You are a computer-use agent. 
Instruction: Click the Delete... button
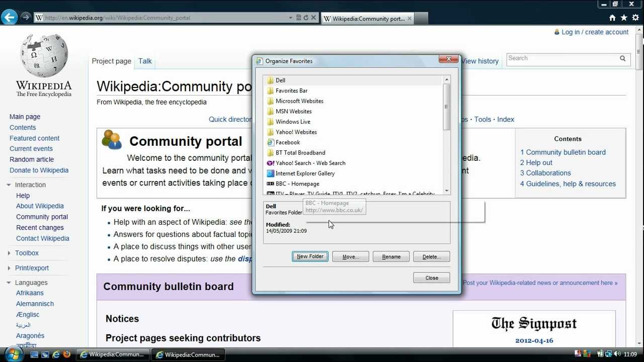tap(432, 256)
